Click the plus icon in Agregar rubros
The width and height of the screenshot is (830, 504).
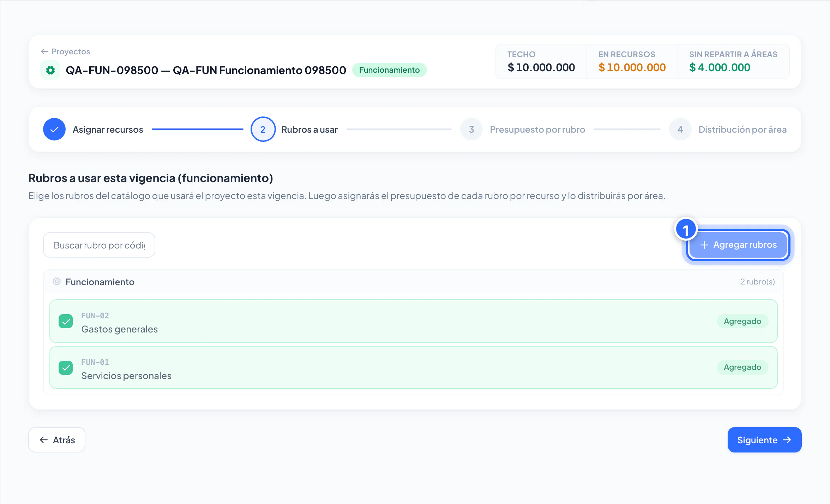pyautogui.click(x=704, y=245)
